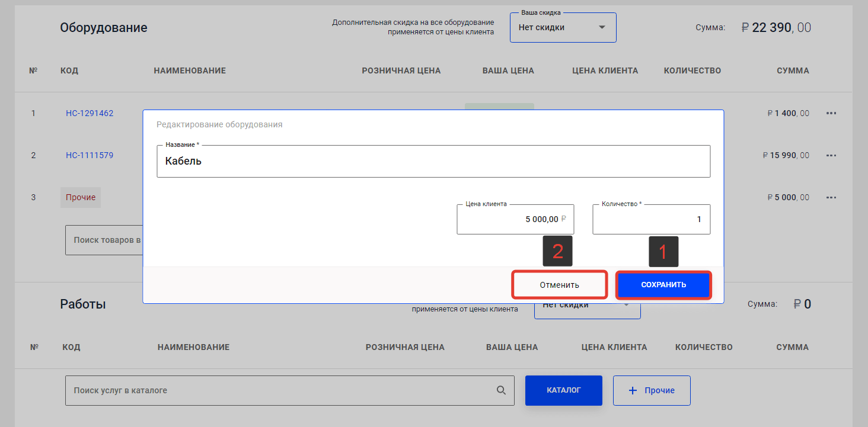Save changes with the 'Сохранить' button
Viewport: 868px width, 427px height.
[663, 285]
